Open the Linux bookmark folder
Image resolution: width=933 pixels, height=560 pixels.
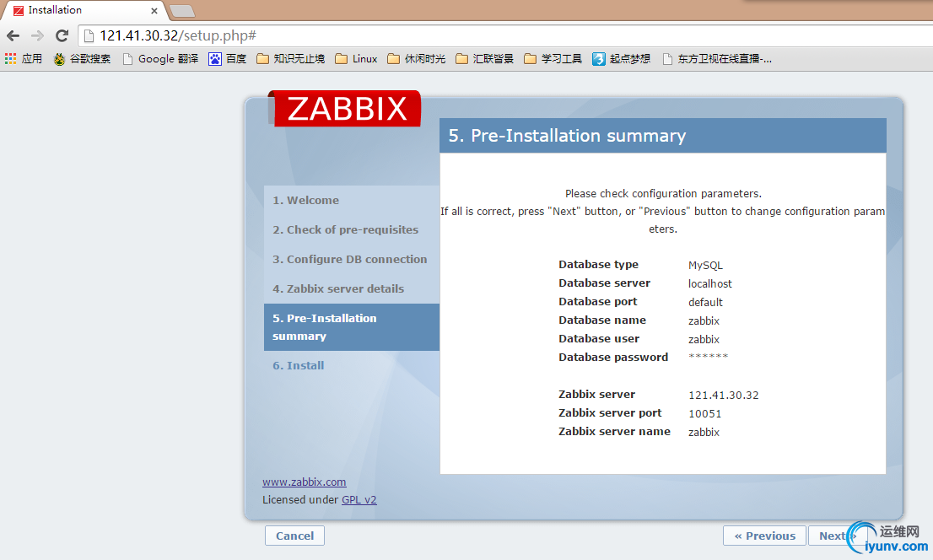click(x=357, y=59)
